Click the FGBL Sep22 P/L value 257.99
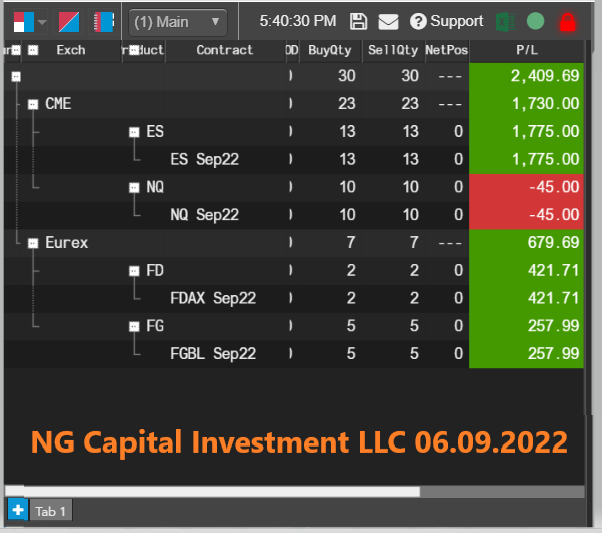The height and width of the screenshot is (533, 602). [553, 354]
